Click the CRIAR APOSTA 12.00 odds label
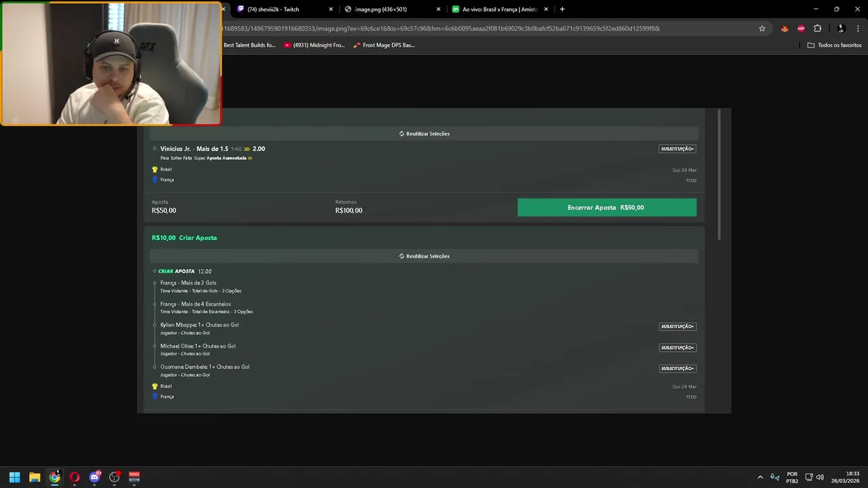This screenshot has height=488, width=868. (x=184, y=271)
